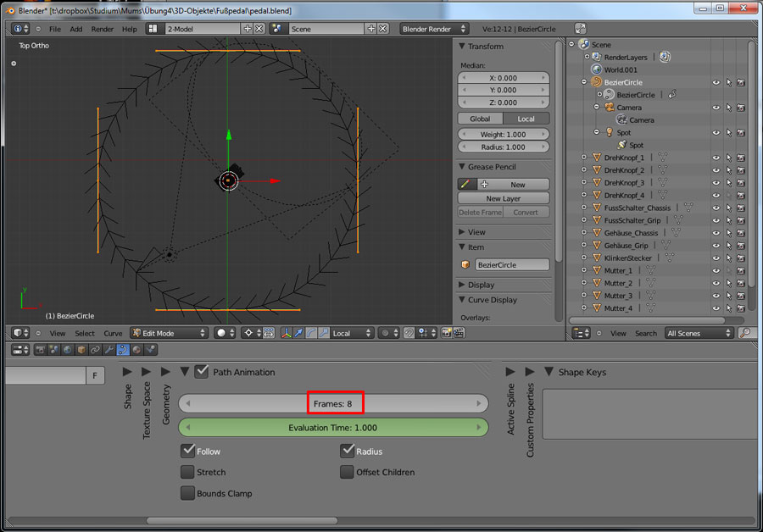Open the Edit Mode dropdown
The image size is (763, 532).
[x=168, y=333]
